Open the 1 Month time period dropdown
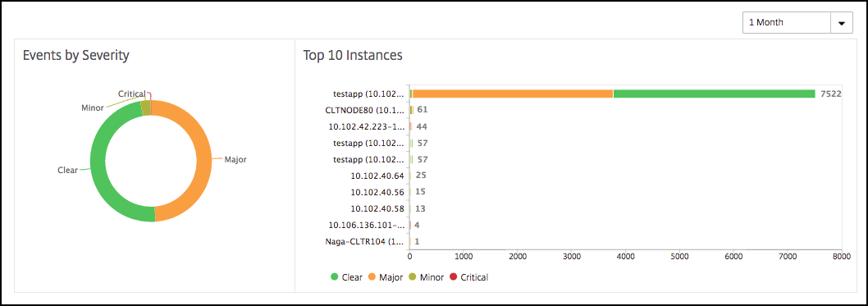This screenshot has height=306, width=868. (797, 23)
